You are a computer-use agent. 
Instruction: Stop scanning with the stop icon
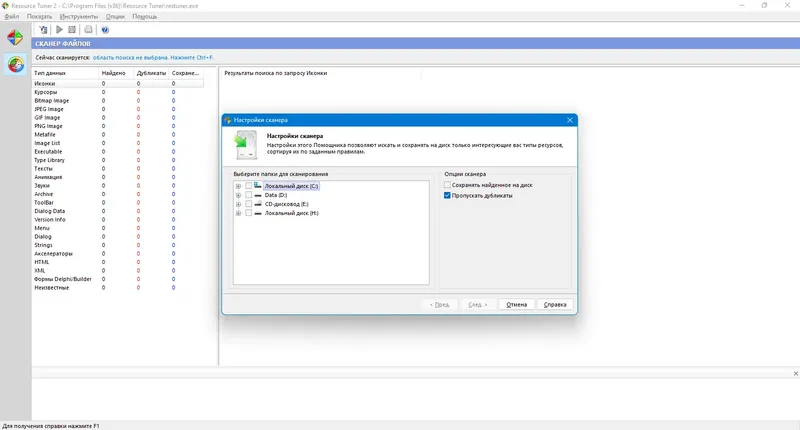(72, 30)
